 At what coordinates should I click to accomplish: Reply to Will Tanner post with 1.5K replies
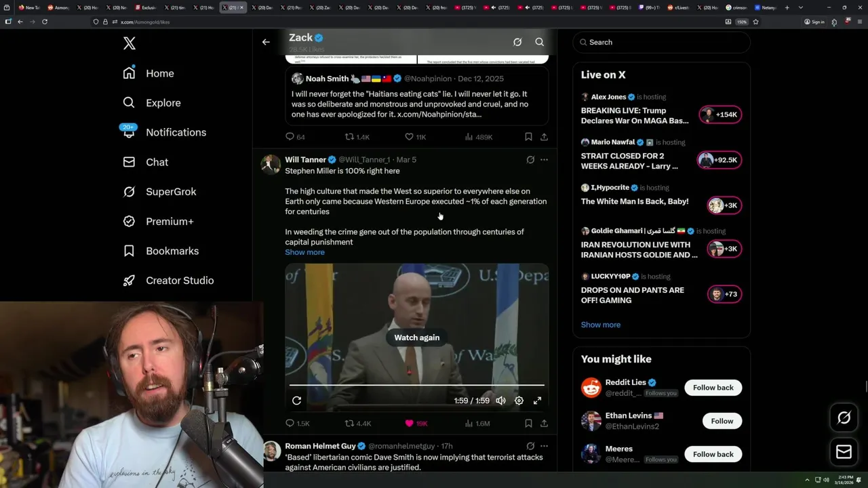297,424
